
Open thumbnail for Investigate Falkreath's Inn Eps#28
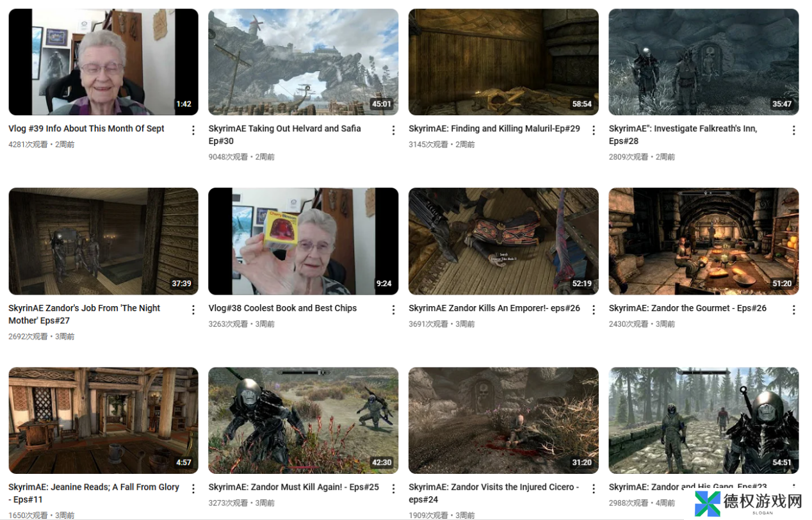click(704, 62)
